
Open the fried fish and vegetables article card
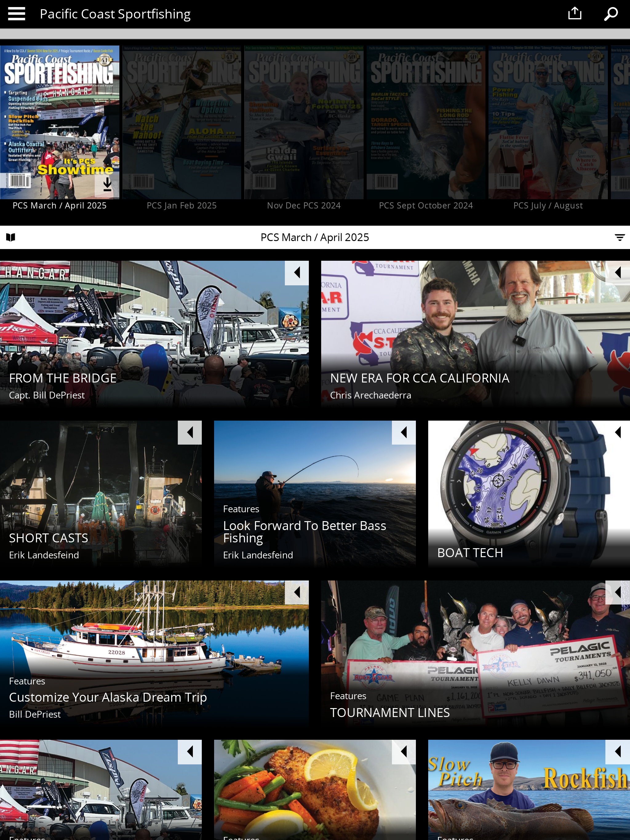click(x=315, y=790)
